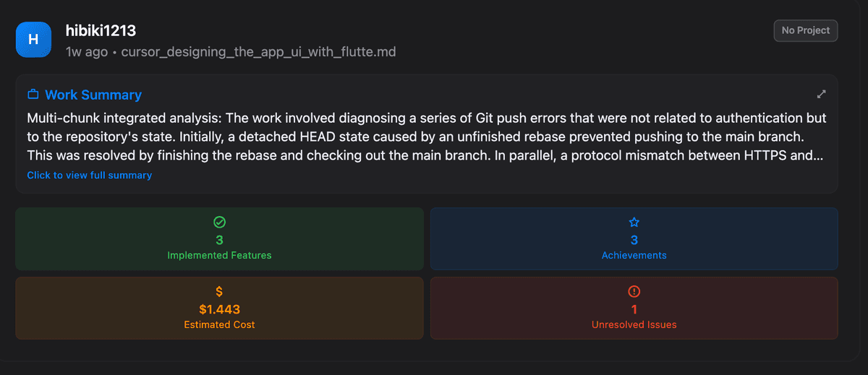The width and height of the screenshot is (868, 375).
Task: Open the 'Click to view full summary' link
Action: (x=90, y=175)
